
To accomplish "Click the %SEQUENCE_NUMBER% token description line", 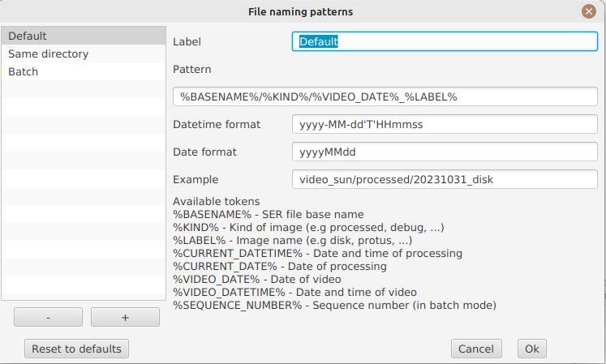I will point(334,305).
